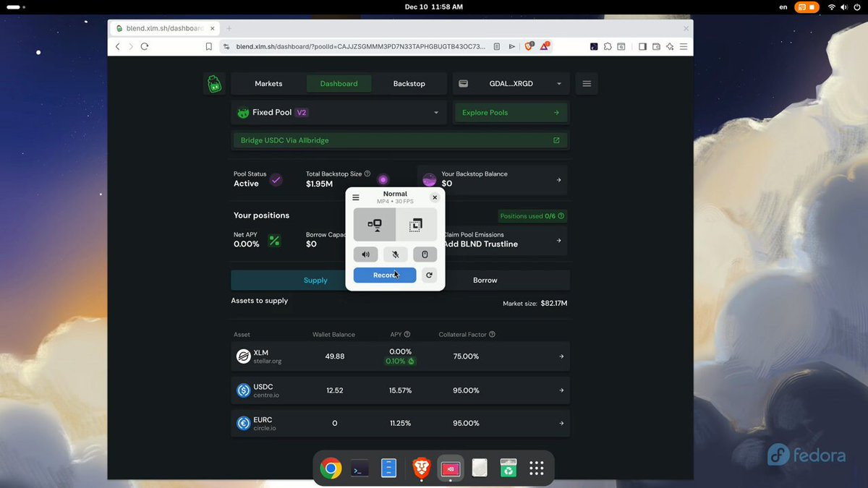Open browser extensions puzzle icon
The width and height of the screenshot is (868, 488).
pyautogui.click(x=608, y=46)
